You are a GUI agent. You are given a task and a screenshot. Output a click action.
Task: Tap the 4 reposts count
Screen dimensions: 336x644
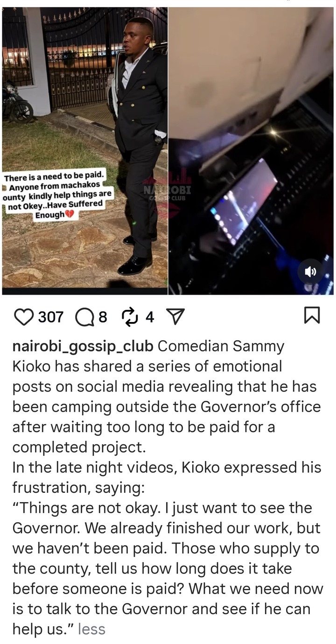tap(149, 317)
